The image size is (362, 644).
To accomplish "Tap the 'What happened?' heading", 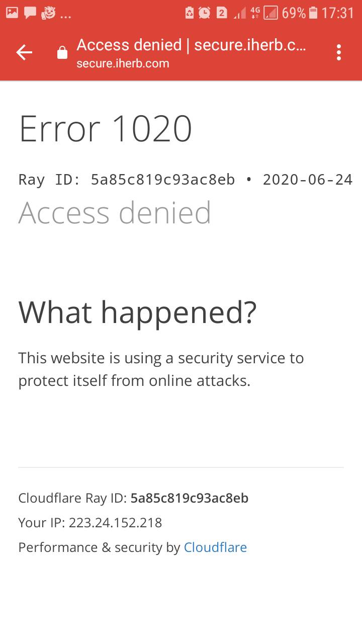I will [137, 312].
